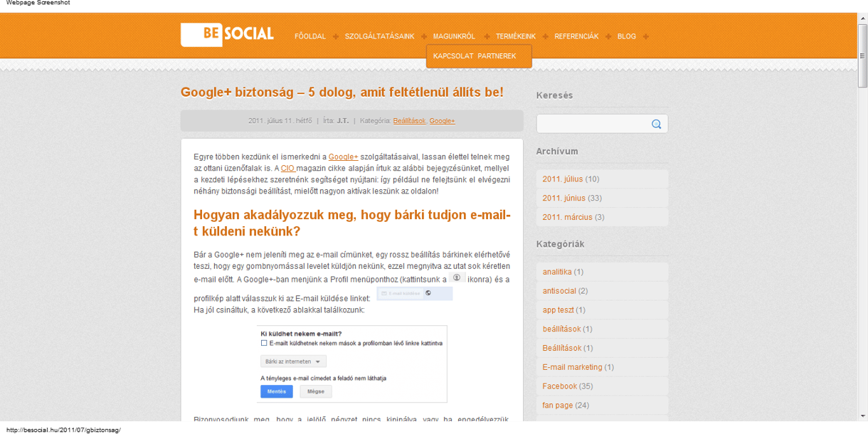Click the search input field
Viewport: 868px width, 434px height.
point(602,124)
